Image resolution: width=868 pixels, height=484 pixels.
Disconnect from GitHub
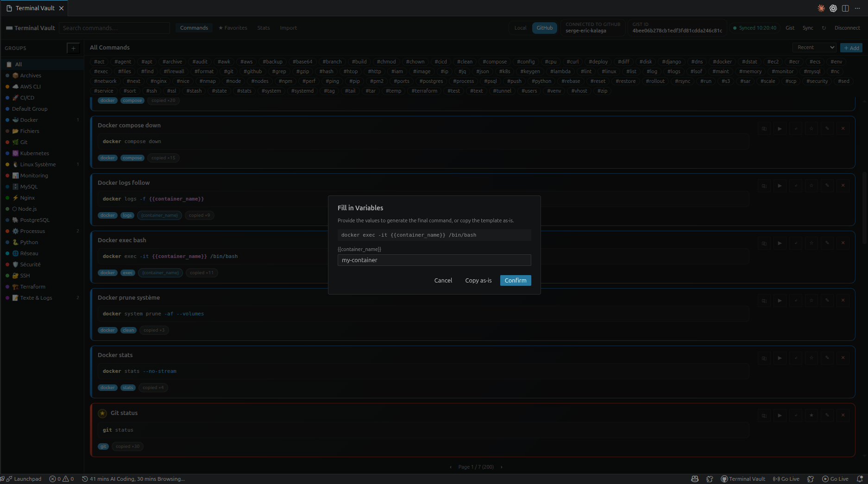pyautogui.click(x=847, y=28)
